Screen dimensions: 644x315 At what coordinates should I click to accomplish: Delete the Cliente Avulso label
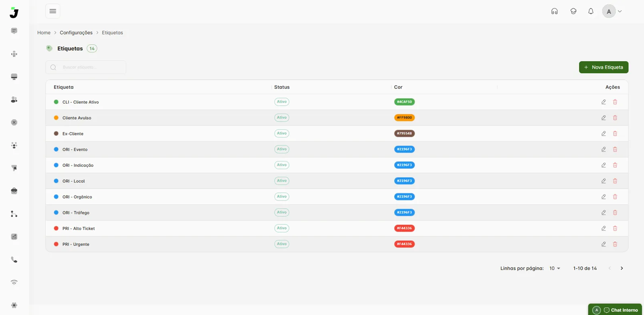(615, 118)
